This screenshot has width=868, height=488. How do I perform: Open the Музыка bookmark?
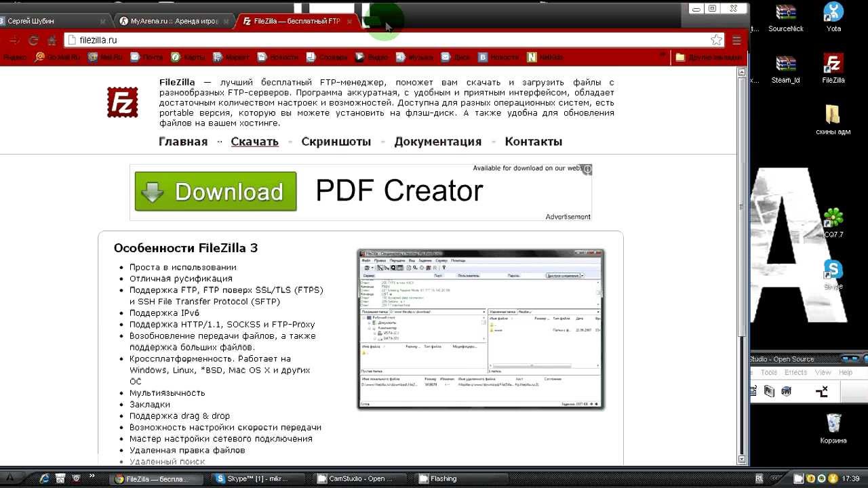tap(415, 58)
